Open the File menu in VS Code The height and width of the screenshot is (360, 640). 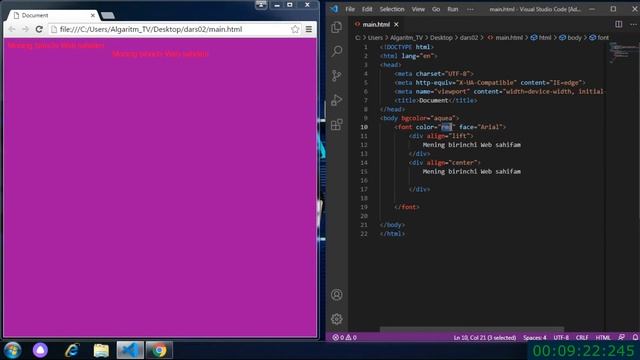tap(350, 9)
